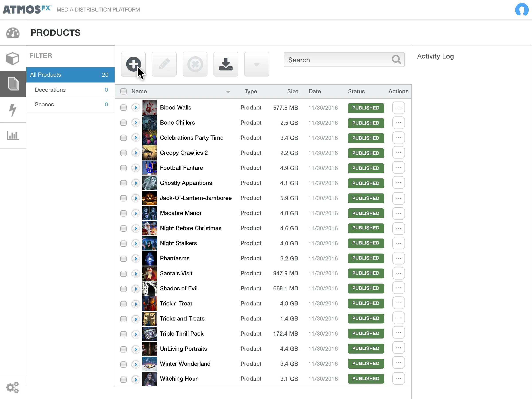Click the Type column header
This screenshot has width=532, height=399.
pyautogui.click(x=251, y=91)
